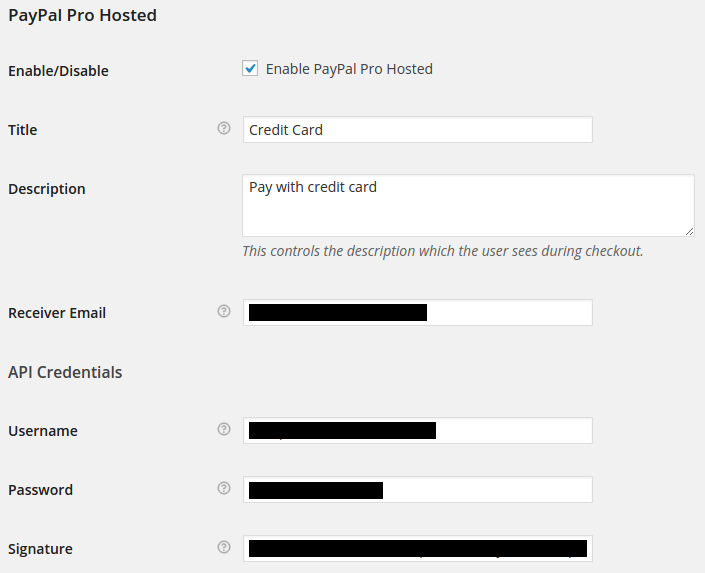
Task: Click the Description field label
Action: tap(47, 189)
